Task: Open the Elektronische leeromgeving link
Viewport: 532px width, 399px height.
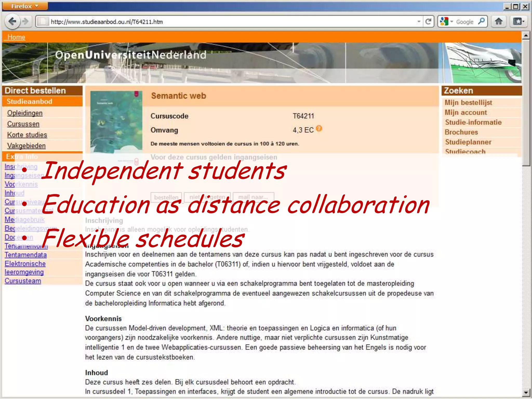Action: click(25, 268)
